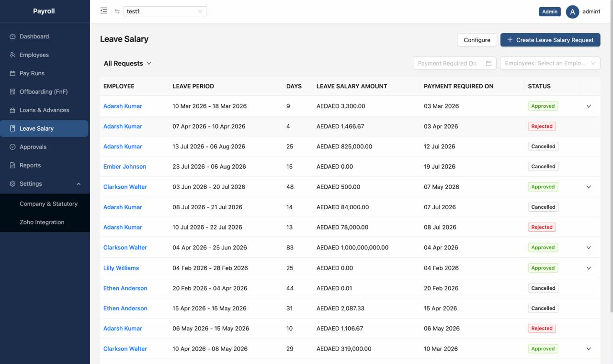Open Ethen Anderson link in 31-day row
This screenshot has height=364, width=613.
pos(125,308)
